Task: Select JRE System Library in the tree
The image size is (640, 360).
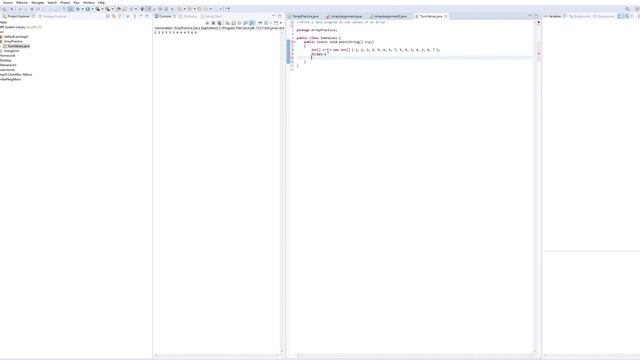Action: (20, 27)
